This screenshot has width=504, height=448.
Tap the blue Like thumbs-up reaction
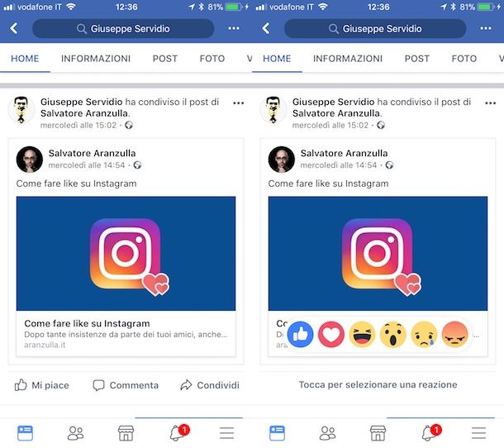pos(300,335)
